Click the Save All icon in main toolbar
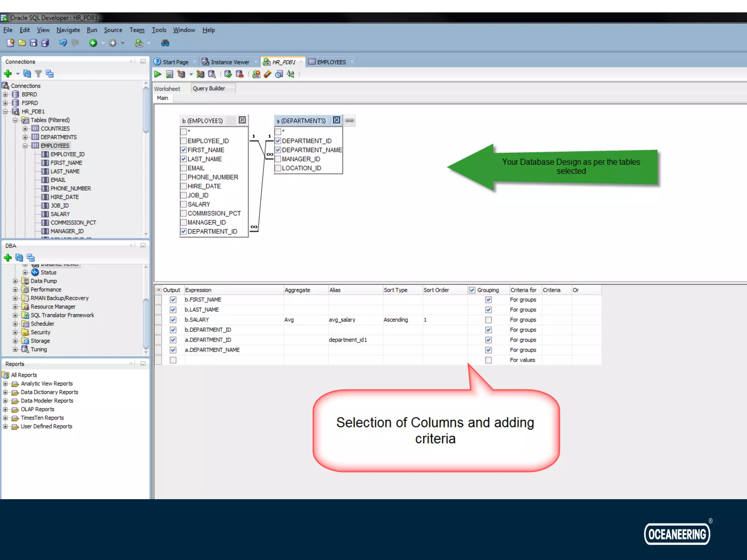747x560 pixels. 45,43
